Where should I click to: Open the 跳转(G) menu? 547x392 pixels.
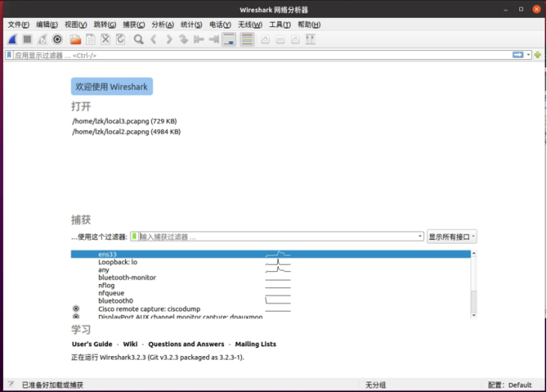tap(105, 25)
